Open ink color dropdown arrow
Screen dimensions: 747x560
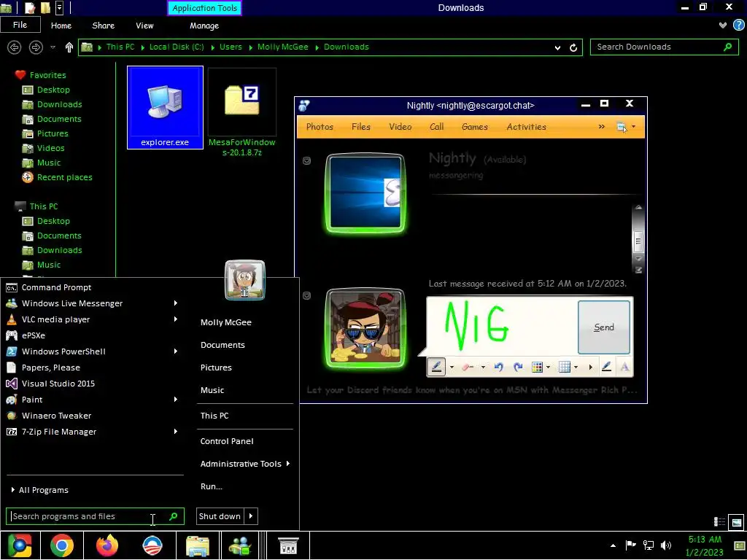tap(548, 367)
